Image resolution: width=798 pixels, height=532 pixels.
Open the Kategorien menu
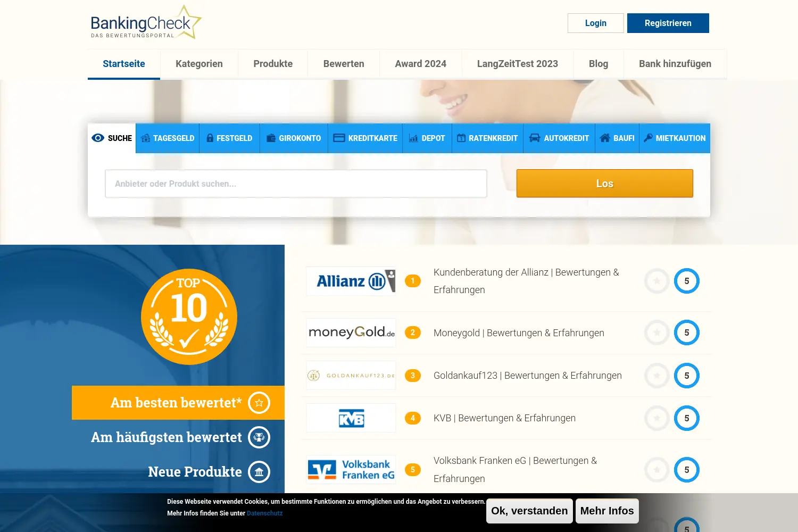199,64
